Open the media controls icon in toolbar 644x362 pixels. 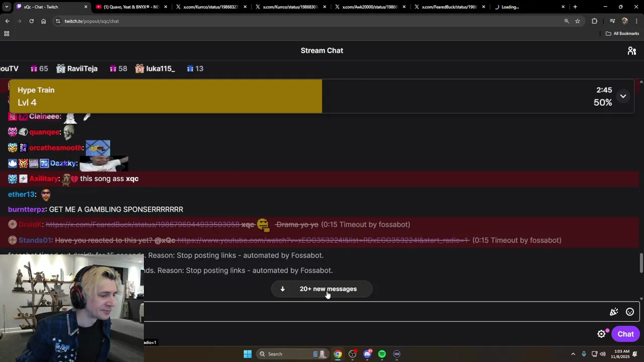point(612,21)
